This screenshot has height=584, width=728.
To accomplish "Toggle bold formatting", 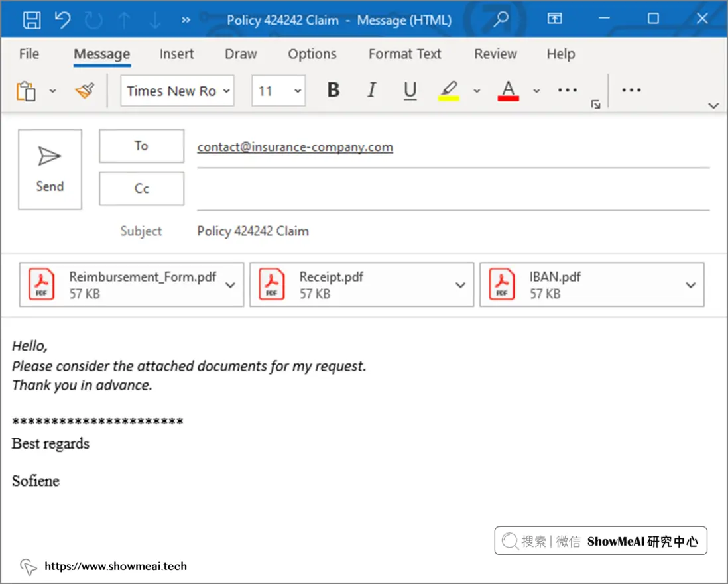I will (334, 89).
